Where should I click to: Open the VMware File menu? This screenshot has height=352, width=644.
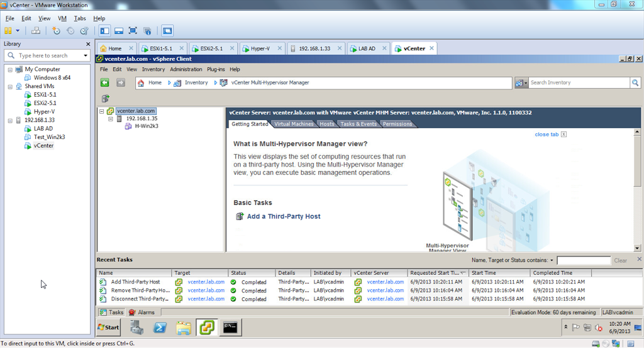(10, 18)
